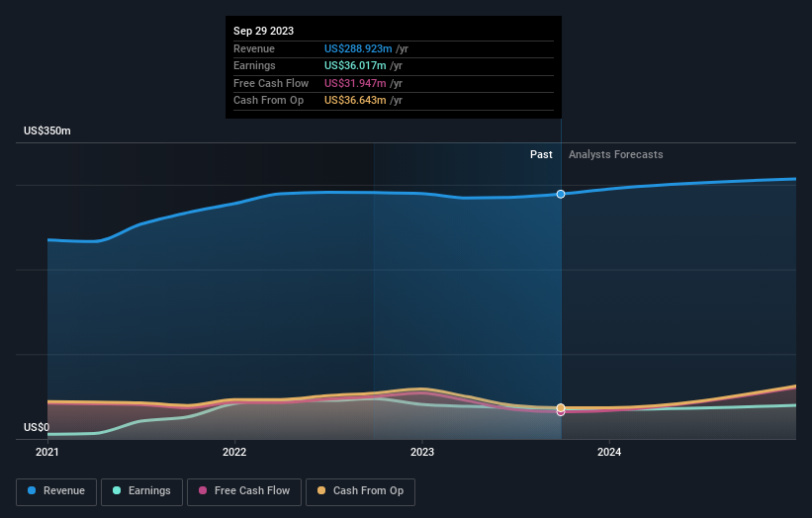The width and height of the screenshot is (812, 518).
Task: Click the Earnings row label in tooltip
Action: (254, 65)
